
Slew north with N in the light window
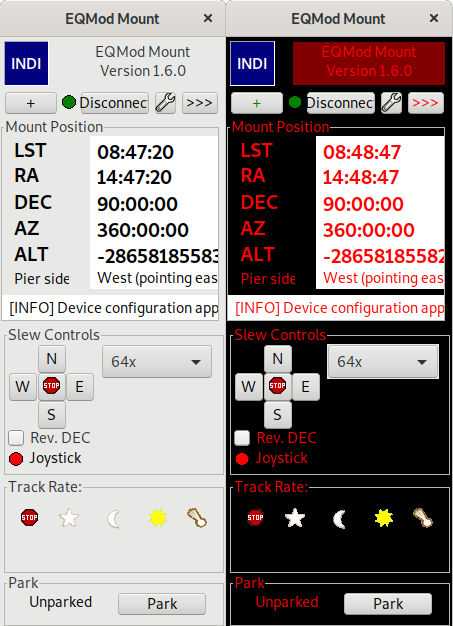click(x=52, y=359)
